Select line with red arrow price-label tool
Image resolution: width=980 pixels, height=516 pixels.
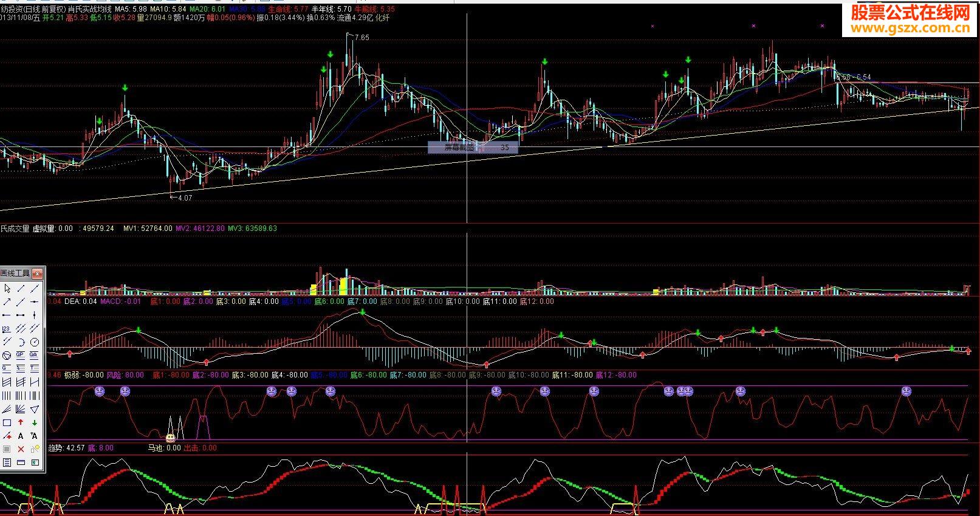point(7,435)
